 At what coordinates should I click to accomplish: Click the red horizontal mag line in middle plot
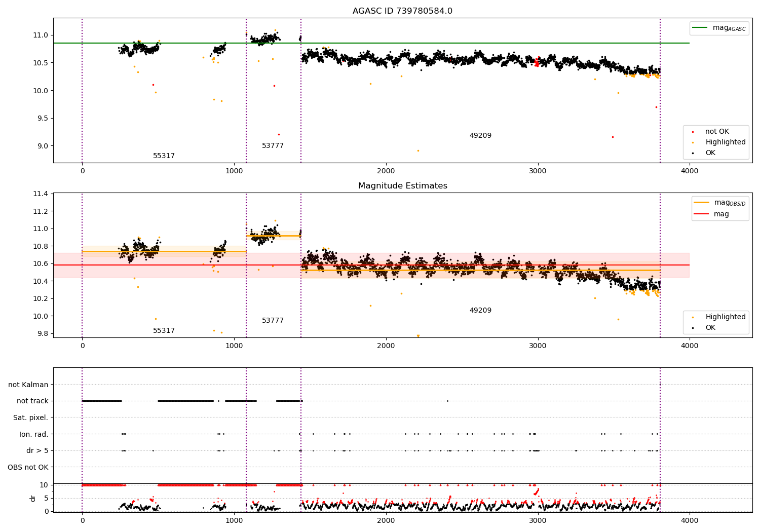click(x=371, y=265)
